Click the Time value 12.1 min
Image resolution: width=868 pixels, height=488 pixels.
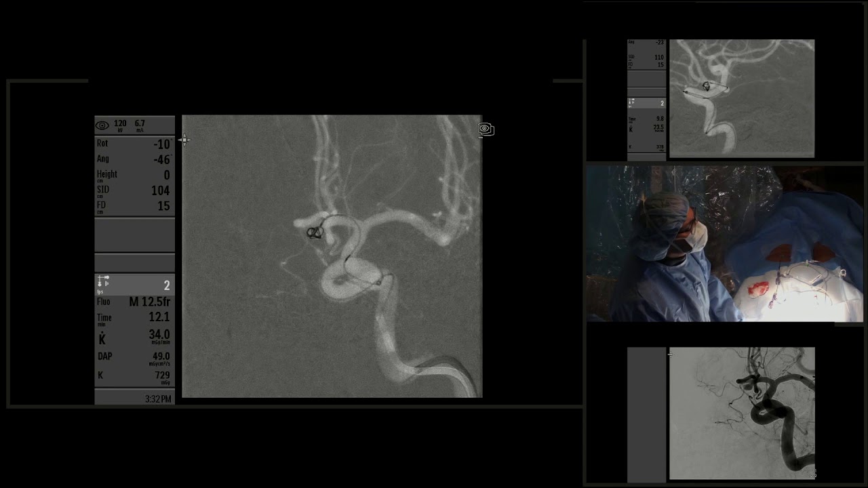[159, 317]
